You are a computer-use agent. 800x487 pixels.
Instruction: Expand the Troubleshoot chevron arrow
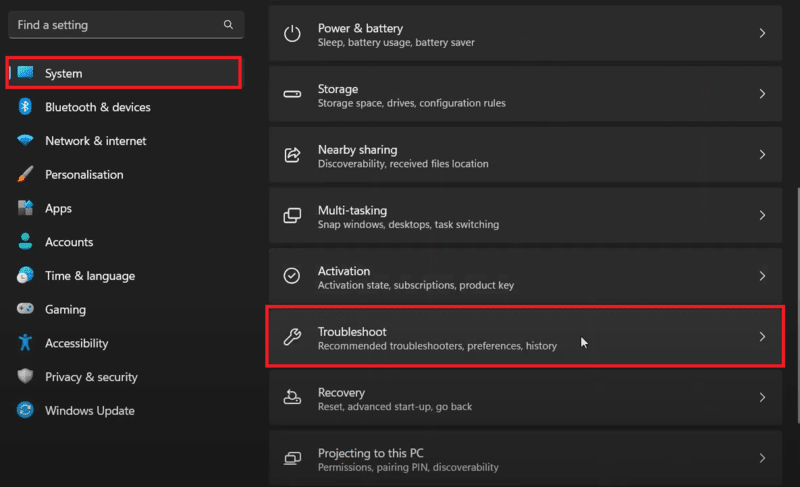[x=762, y=337]
